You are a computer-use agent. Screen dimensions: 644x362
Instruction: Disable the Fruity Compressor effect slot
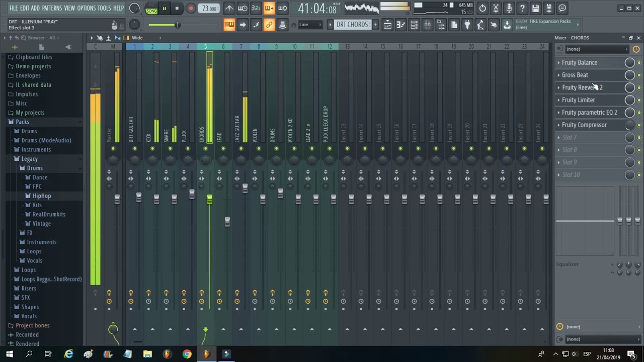639,125
